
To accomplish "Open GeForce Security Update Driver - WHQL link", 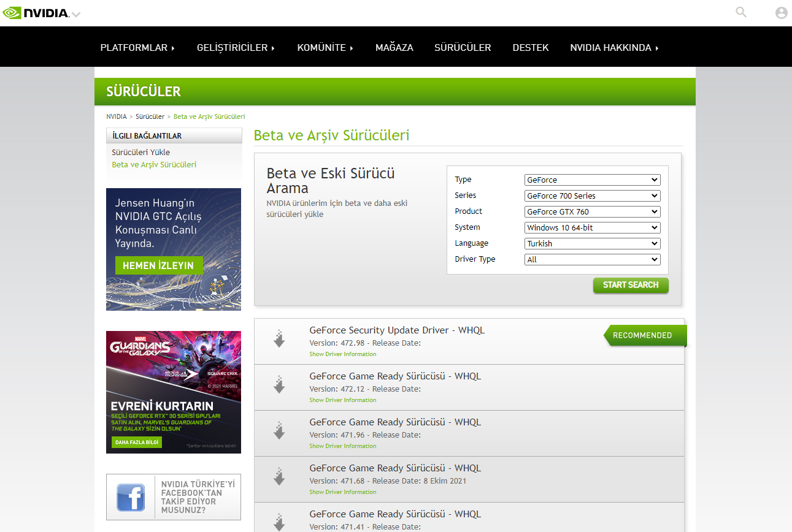I will click(x=397, y=330).
